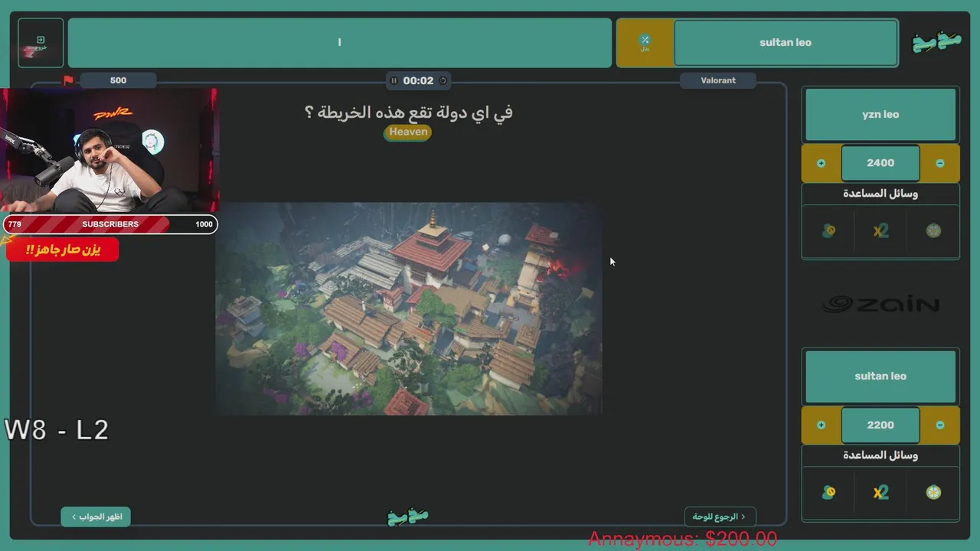Click sultan leo's وسائل المساعدة helpers heading

[880, 455]
